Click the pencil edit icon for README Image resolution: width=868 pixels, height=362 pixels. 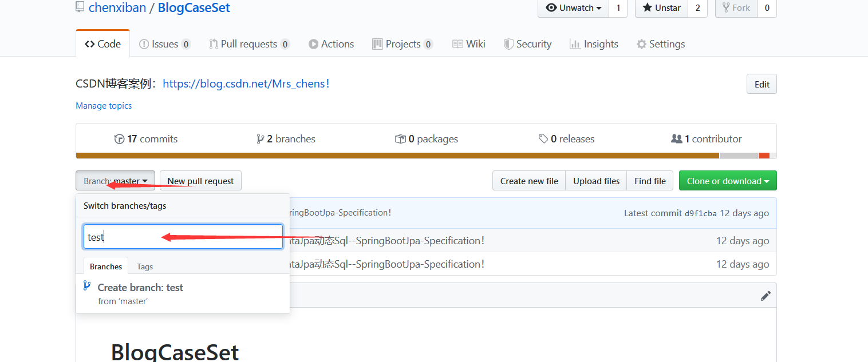point(766,296)
